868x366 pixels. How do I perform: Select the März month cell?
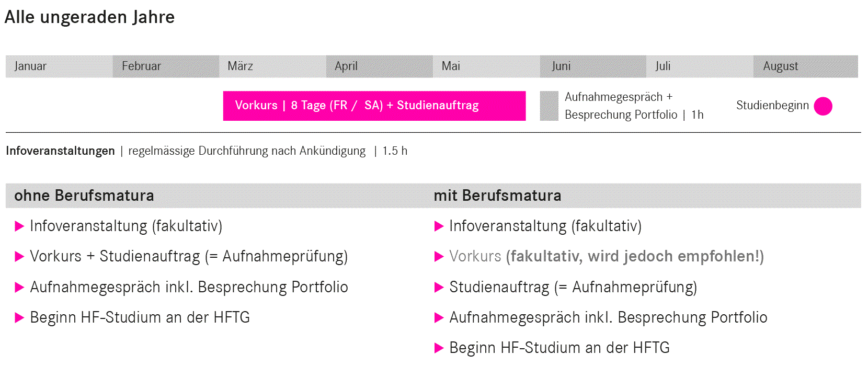(272, 66)
